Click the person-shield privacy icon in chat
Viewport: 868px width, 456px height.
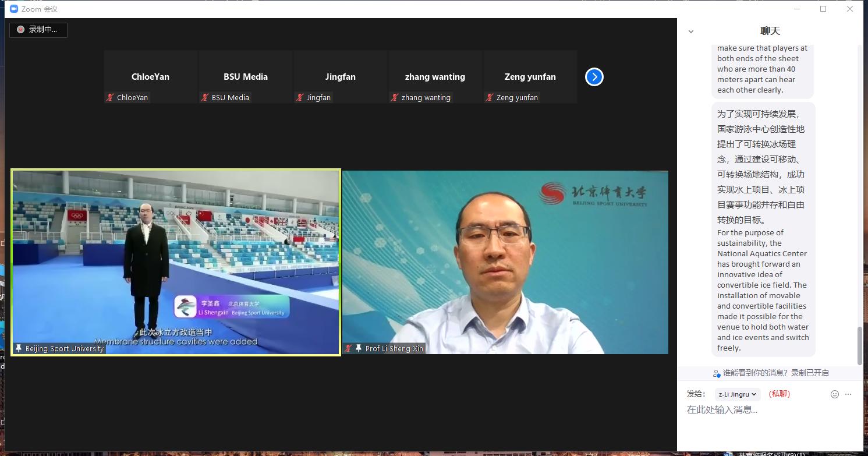click(717, 373)
